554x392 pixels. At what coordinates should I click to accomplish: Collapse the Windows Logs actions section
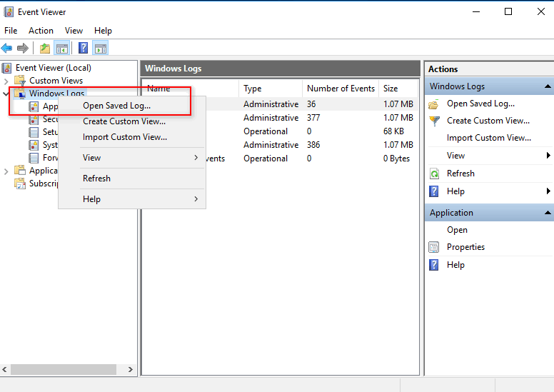pos(548,86)
